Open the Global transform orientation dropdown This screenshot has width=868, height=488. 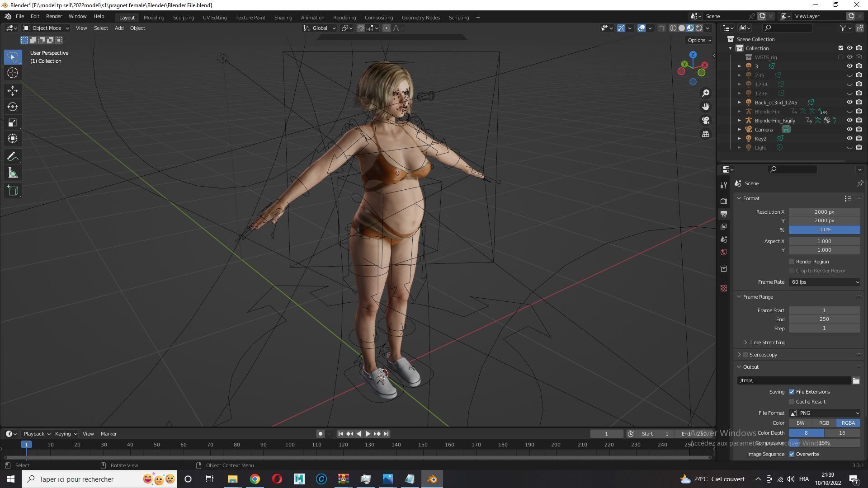(320, 28)
